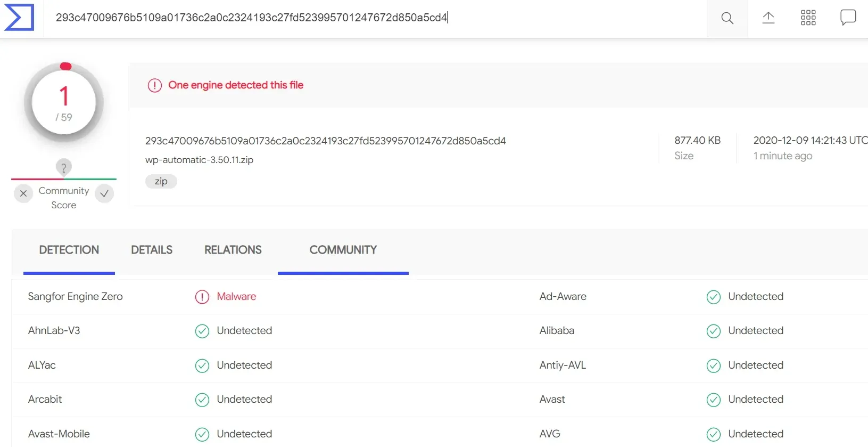The height and width of the screenshot is (447, 868).
Task: Click the Ad-Aware undetected check icon
Action: click(713, 297)
